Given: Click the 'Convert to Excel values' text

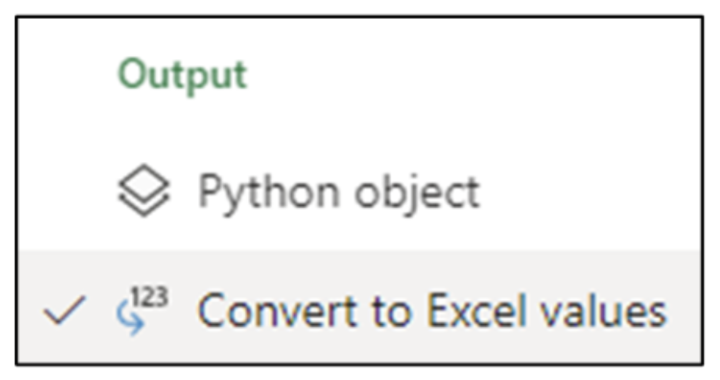Looking at the screenshot, I should [x=432, y=311].
